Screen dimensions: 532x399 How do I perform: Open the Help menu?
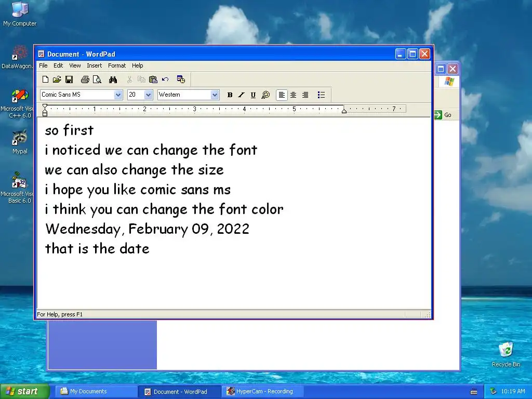tap(137, 65)
